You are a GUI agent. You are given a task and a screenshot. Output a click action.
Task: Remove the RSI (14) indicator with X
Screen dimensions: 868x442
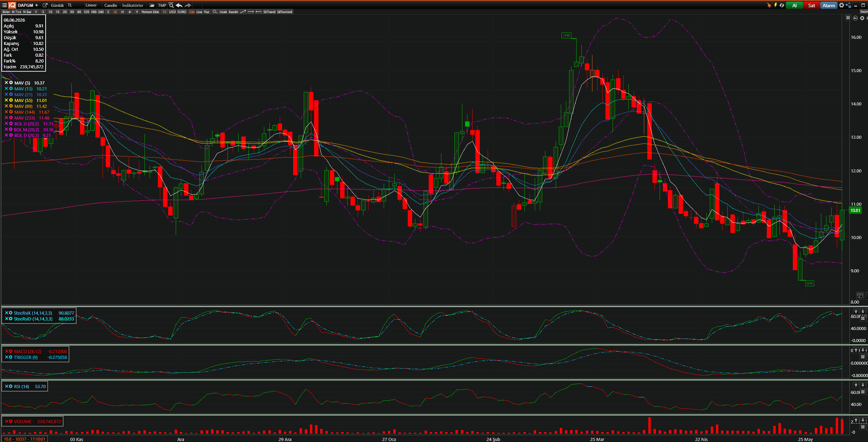[7, 386]
